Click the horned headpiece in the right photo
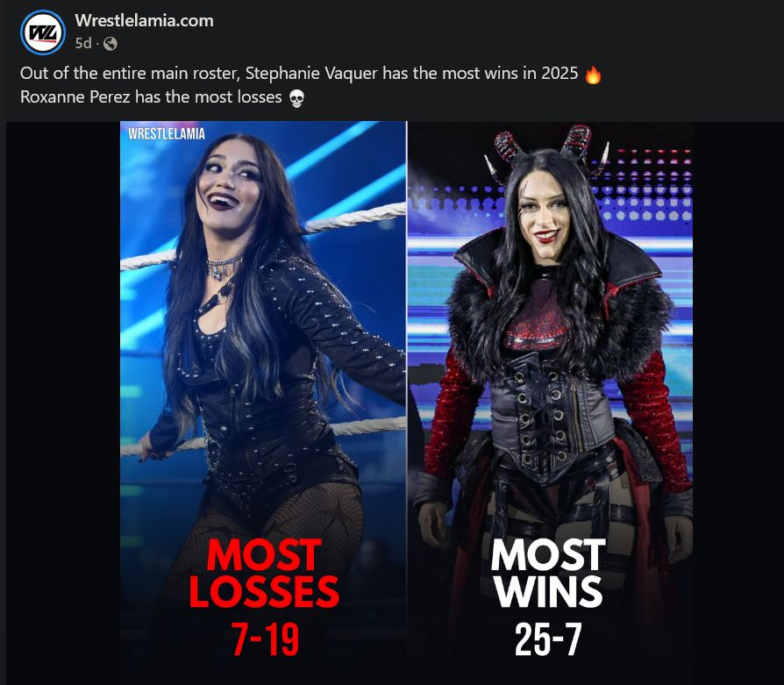 click(547, 148)
